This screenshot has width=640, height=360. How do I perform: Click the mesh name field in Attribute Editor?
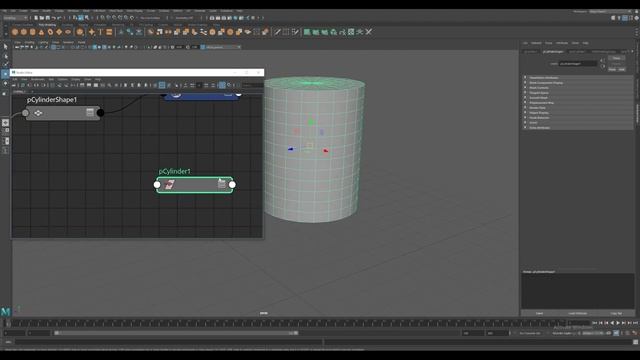pos(578,64)
